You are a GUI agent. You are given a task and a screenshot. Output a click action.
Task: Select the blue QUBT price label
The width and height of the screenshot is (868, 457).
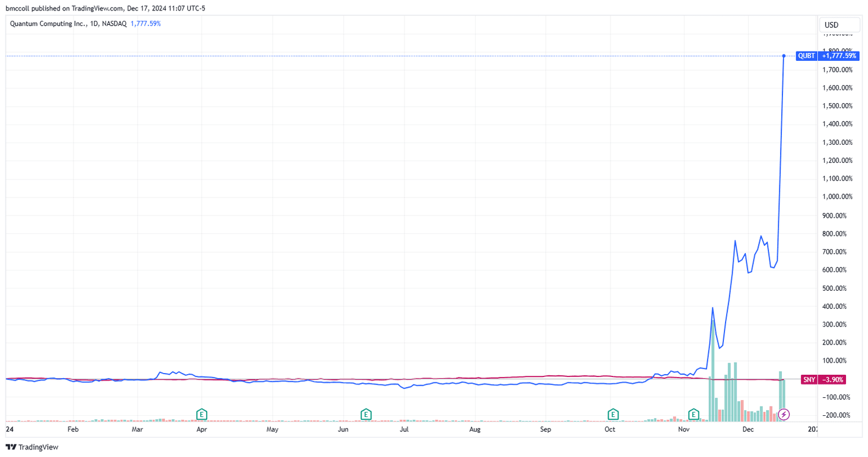pyautogui.click(x=806, y=56)
